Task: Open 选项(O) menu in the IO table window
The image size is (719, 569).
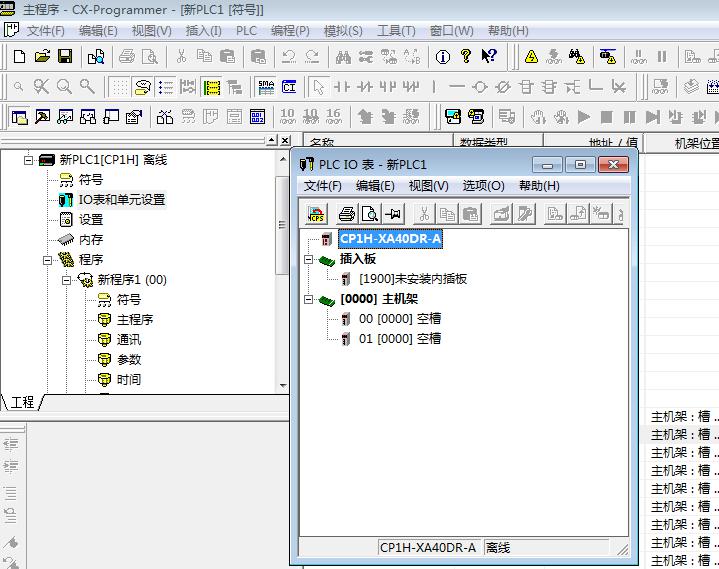Action: pos(483,186)
